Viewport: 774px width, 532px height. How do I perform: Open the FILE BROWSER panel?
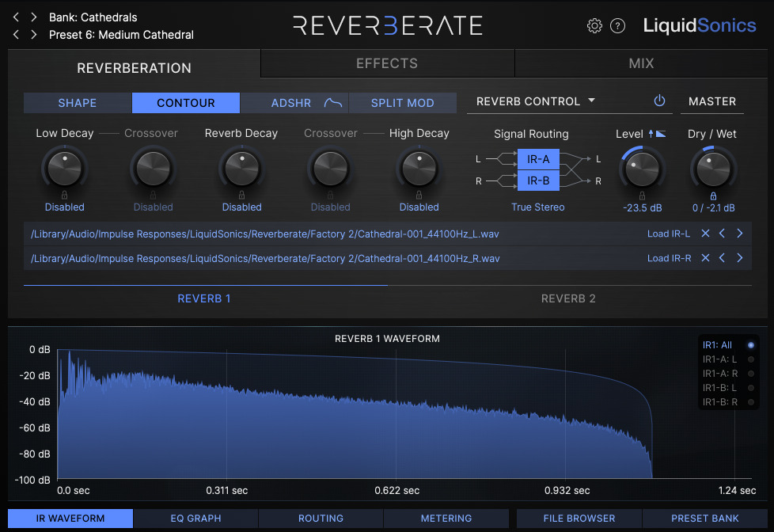(x=579, y=519)
